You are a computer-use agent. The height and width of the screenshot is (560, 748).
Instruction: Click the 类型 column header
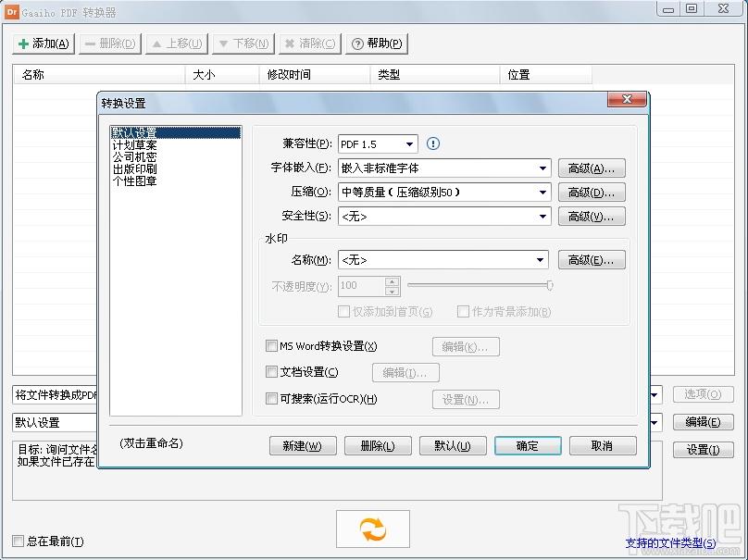click(x=435, y=75)
